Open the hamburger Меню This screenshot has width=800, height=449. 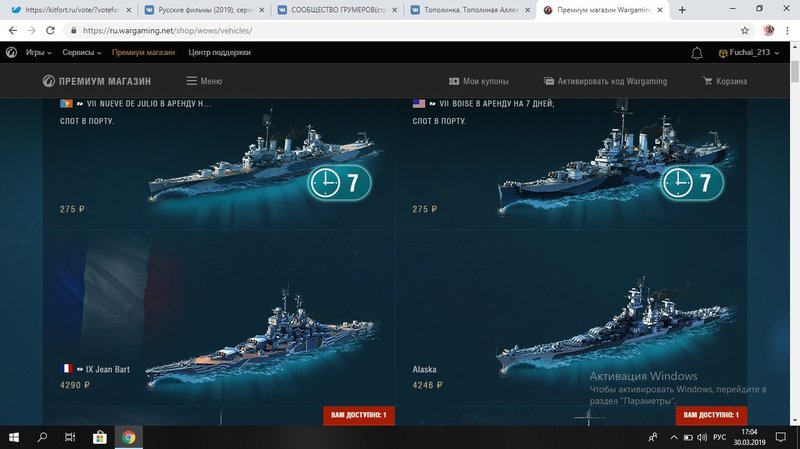pyautogui.click(x=204, y=81)
